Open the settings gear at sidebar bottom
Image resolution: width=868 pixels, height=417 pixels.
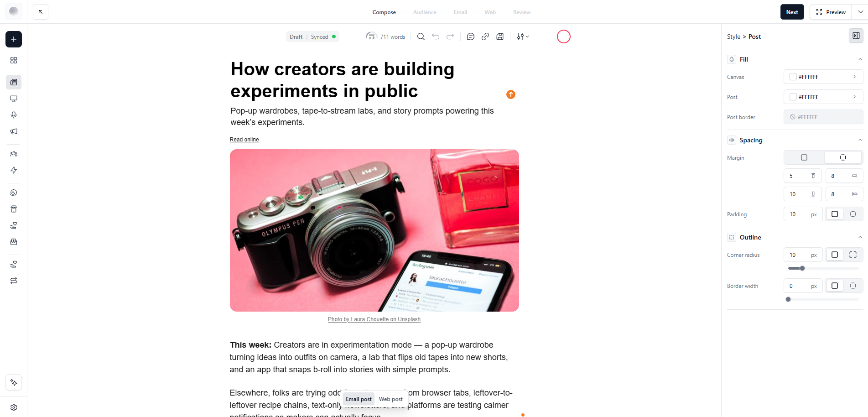(x=14, y=407)
